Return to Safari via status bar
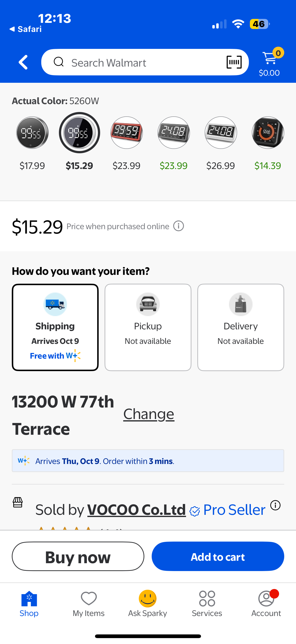296x644 pixels. [x=26, y=29]
